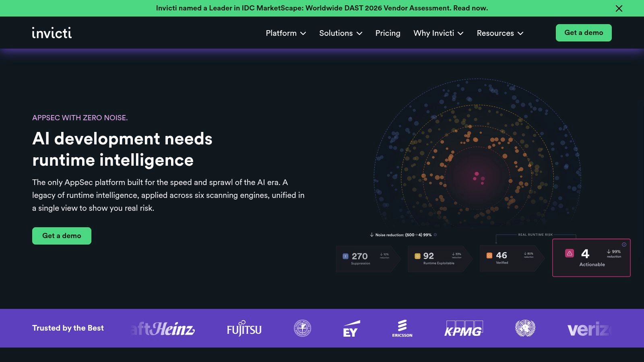Click the hero Get a demo button
Screen dimensions: 644x362
(x=62, y=236)
